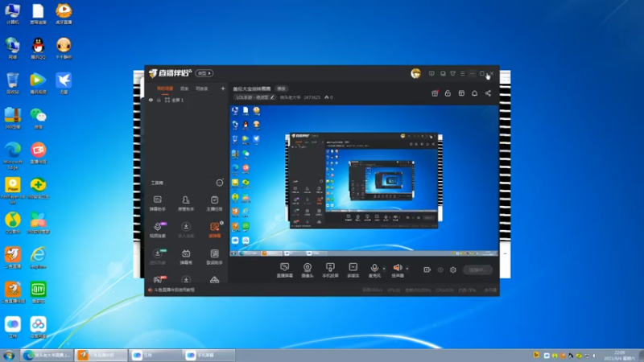Open the notifications bell icon

coord(474,93)
